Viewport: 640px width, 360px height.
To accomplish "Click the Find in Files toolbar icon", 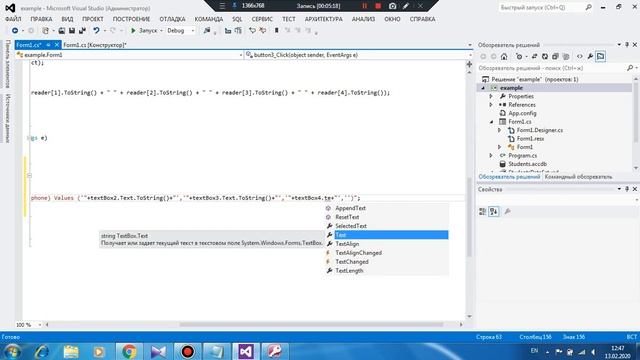I will [207, 31].
